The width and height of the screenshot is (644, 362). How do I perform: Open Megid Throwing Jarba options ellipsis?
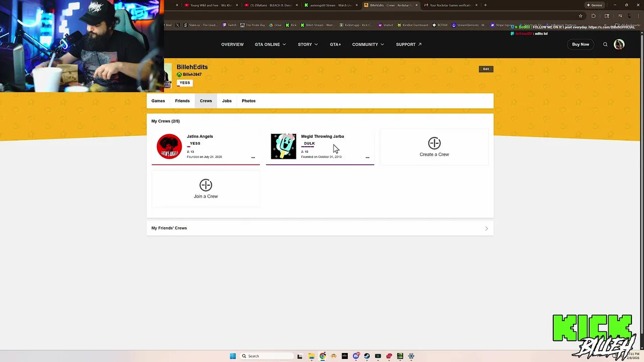click(x=367, y=157)
